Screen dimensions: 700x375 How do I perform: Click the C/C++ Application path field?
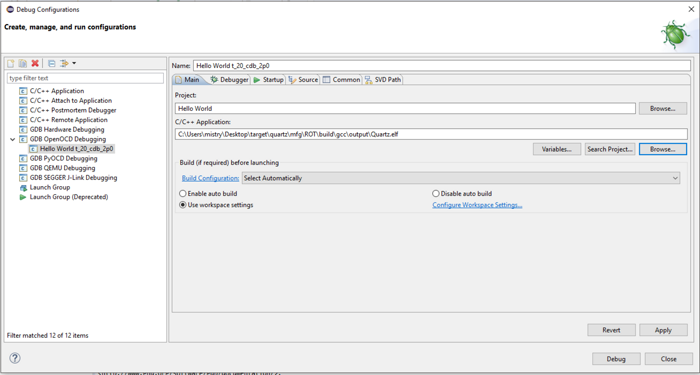click(431, 134)
